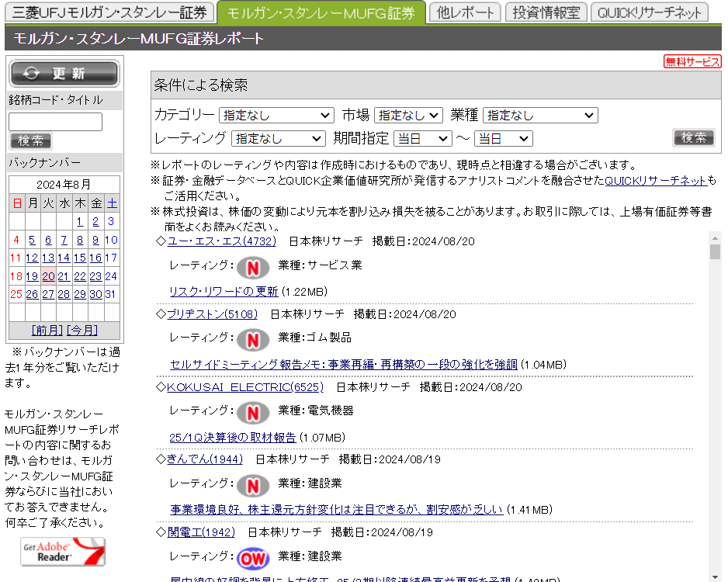Select August 30 in the calendar
Image resolution: width=728 pixels, height=582 pixels.
(x=95, y=294)
